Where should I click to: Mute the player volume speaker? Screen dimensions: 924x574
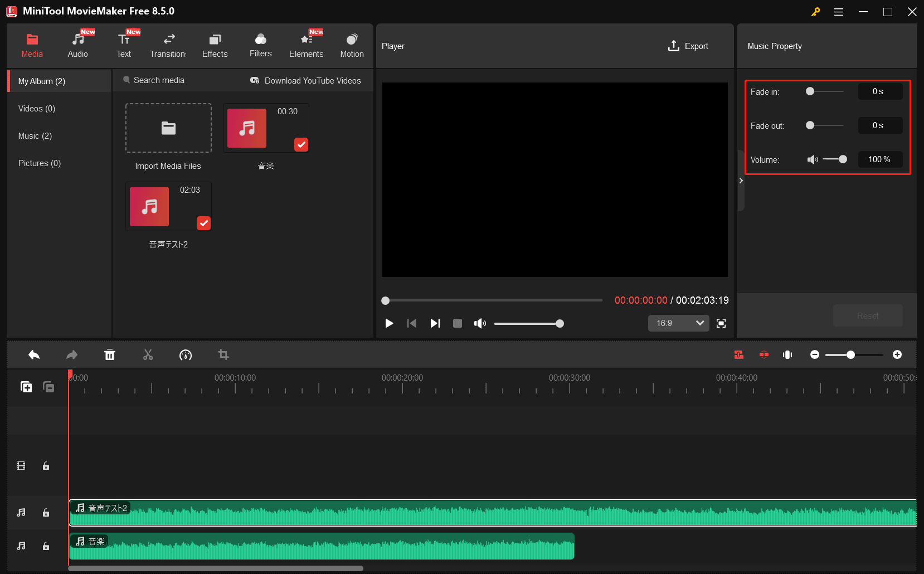pyautogui.click(x=479, y=323)
